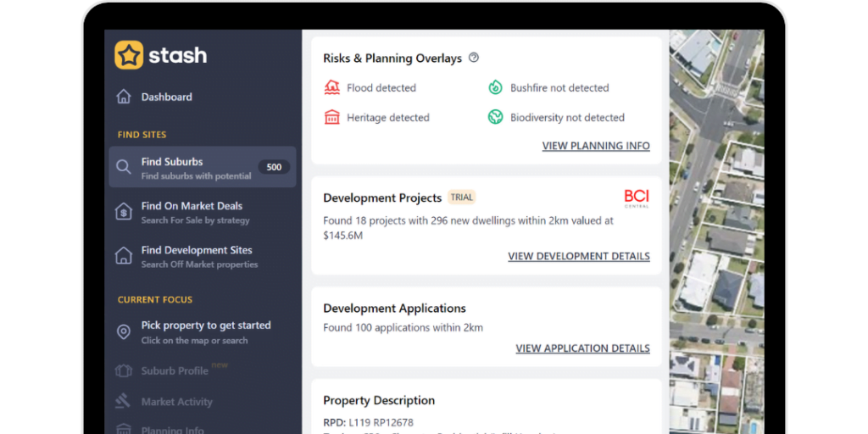Image resolution: width=868 pixels, height=434 pixels.
Task: Click the BCI Central logo
Action: pyautogui.click(x=636, y=198)
